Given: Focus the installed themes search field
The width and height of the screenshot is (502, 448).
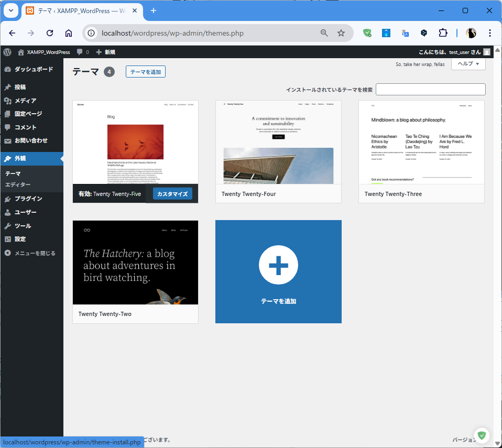Looking at the screenshot, I should pos(430,90).
